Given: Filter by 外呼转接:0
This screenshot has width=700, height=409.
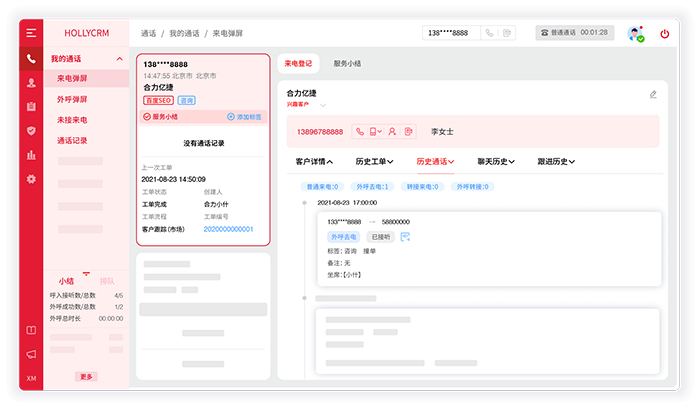Looking at the screenshot, I should (x=472, y=187).
